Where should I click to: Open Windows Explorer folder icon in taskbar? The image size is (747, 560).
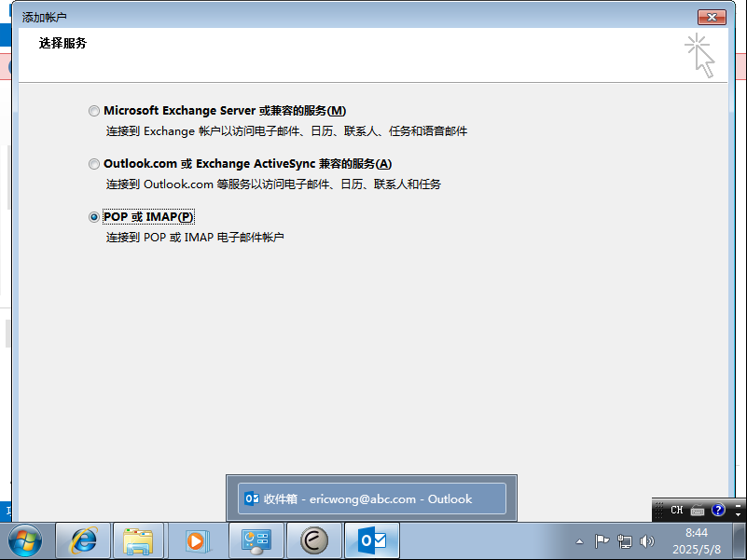(x=138, y=541)
